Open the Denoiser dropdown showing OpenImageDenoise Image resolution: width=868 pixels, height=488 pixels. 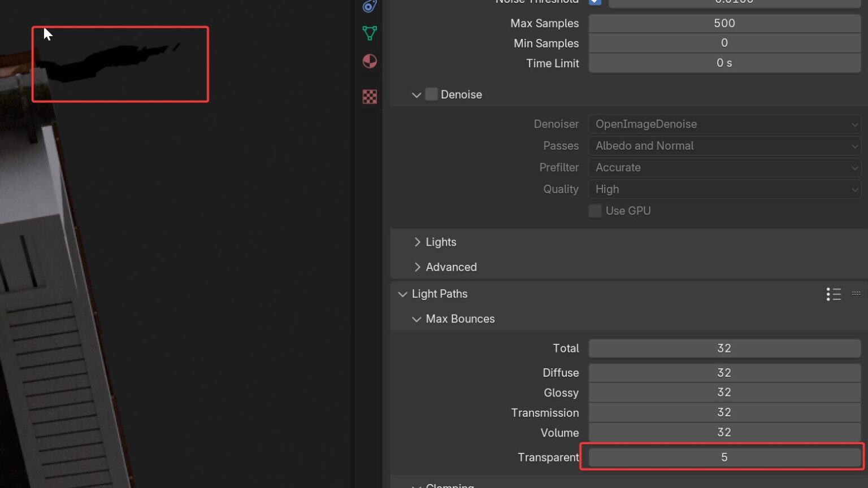[x=724, y=124]
